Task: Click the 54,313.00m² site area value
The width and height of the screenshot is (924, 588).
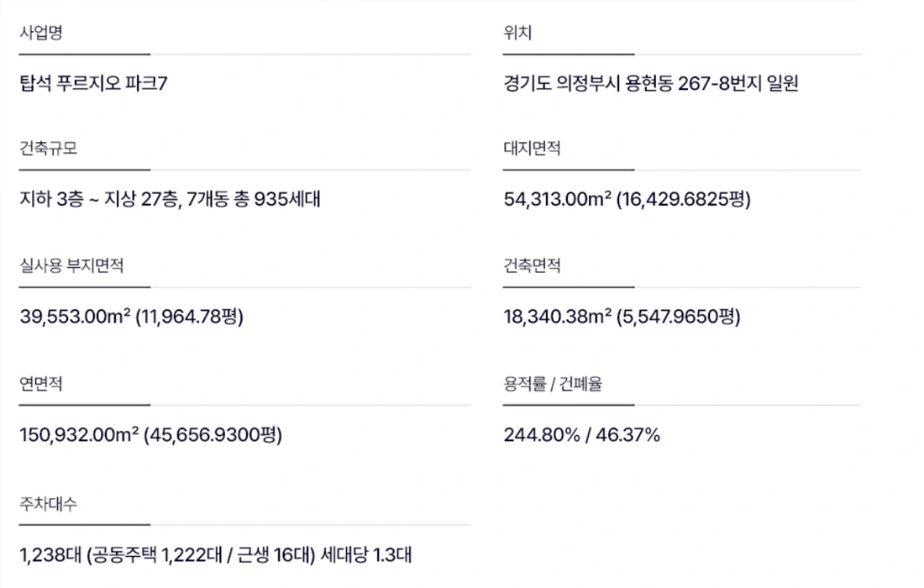Action: point(558,200)
